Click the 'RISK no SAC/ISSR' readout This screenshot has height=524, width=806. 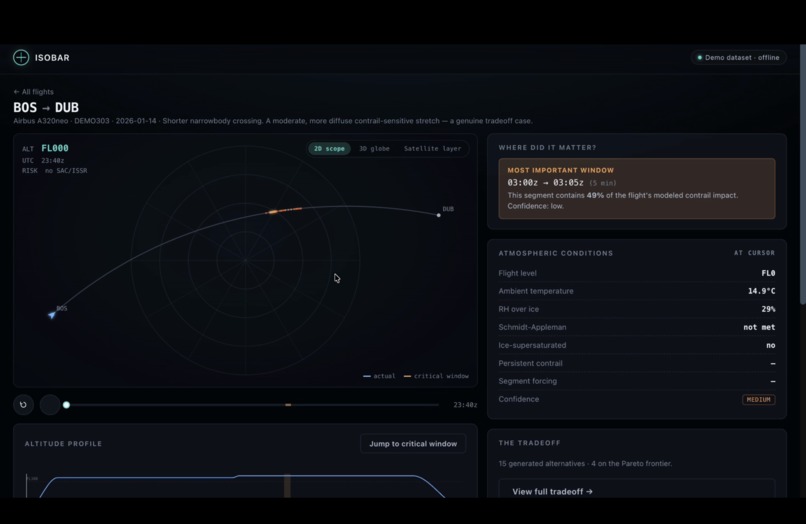[54, 171]
